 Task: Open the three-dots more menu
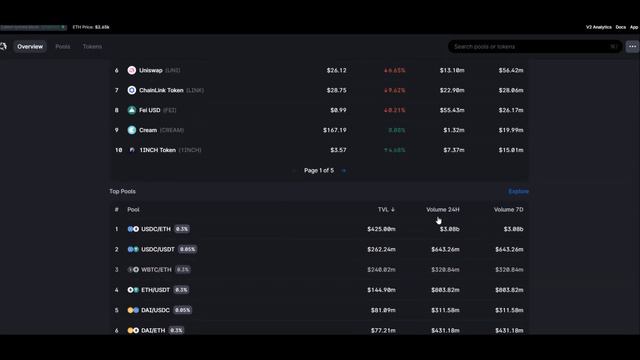coord(632,47)
